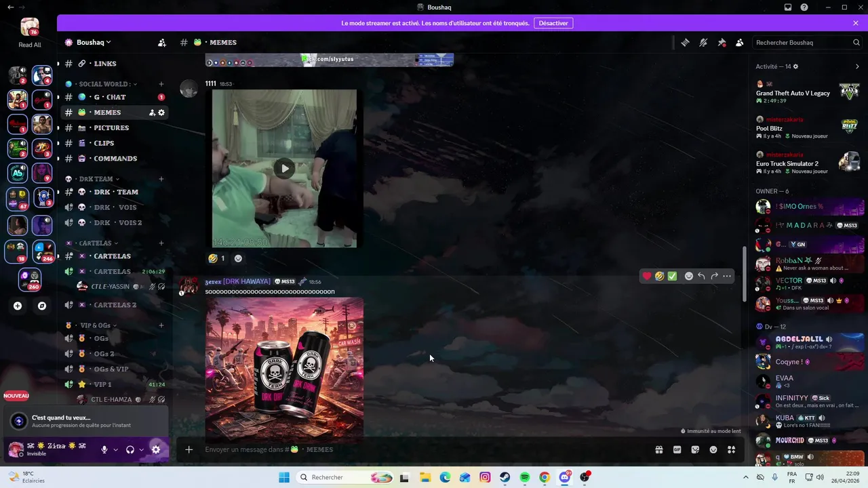Open Activité settings gear icon
The image size is (868, 488).
[x=795, y=66]
